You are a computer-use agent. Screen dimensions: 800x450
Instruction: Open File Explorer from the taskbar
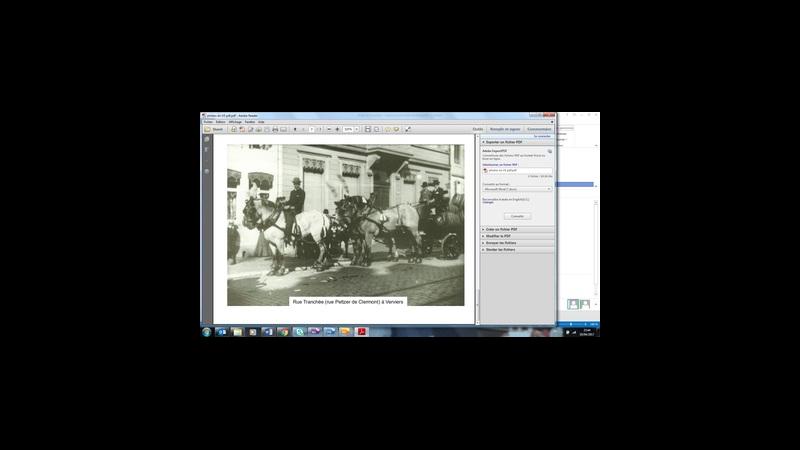[237, 332]
